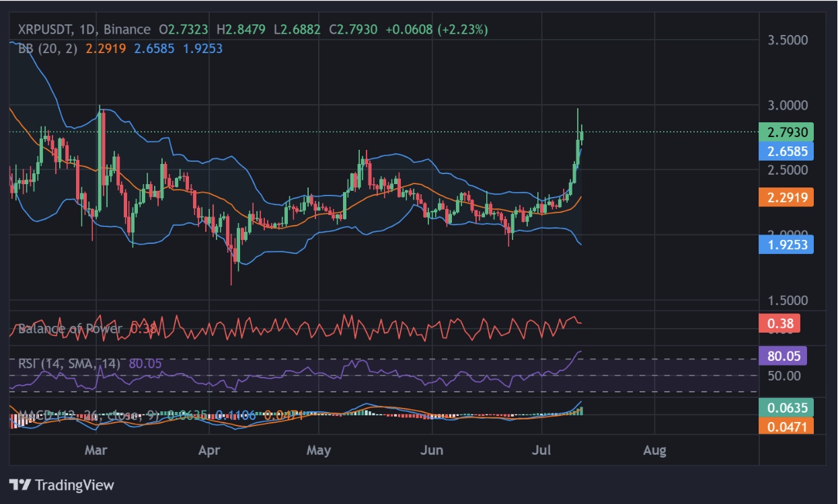Click the green 2.7930 current price tag
Image resolution: width=838 pixels, height=504 pixels.
tap(786, 132)
